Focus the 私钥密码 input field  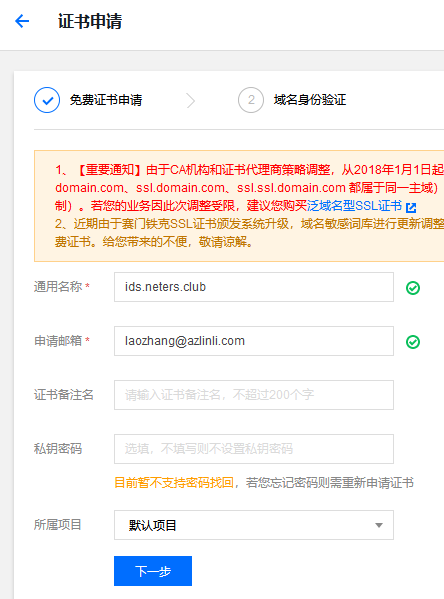pos(254,448)
